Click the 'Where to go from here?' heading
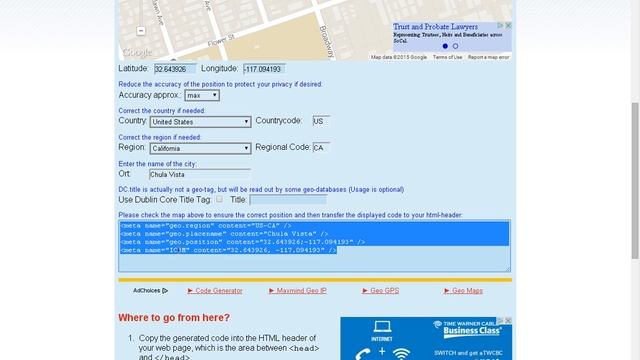 coord(174,318)
